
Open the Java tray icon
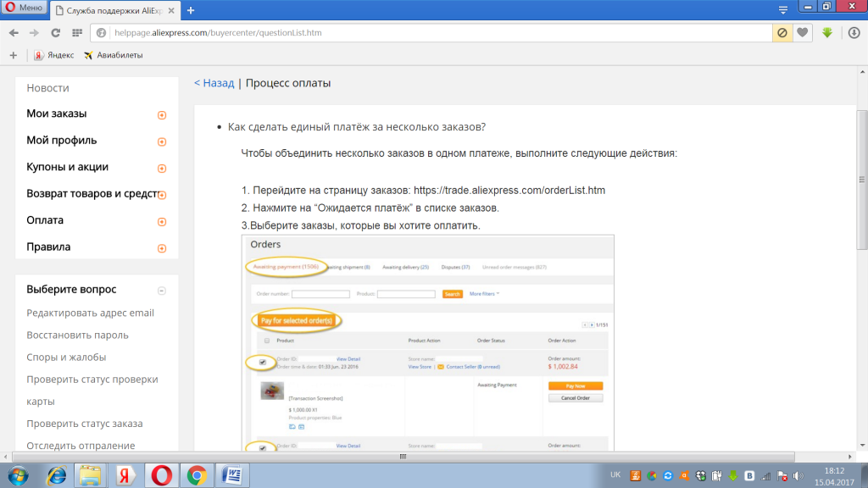click(636, 476)
